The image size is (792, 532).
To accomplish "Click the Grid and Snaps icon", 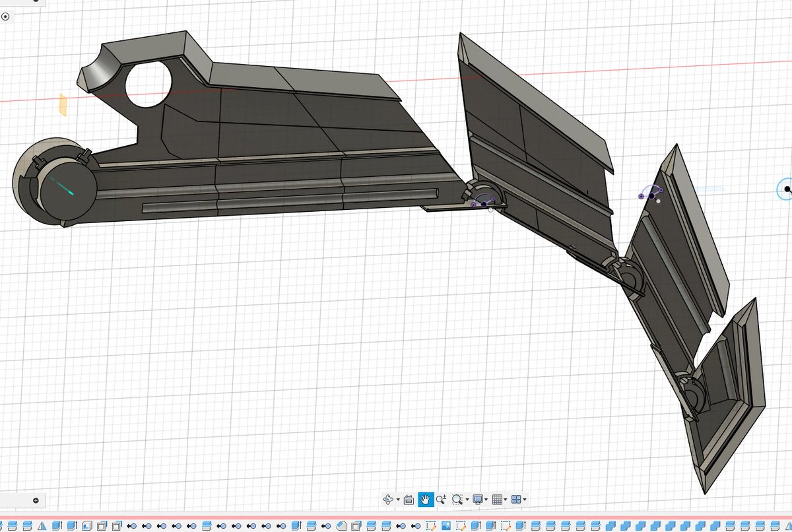I will click(497, 500).
